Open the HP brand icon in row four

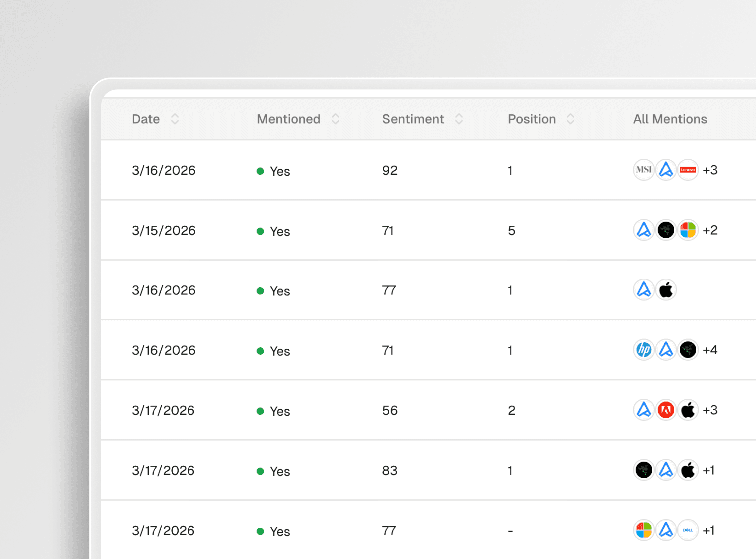coord(644,350)
